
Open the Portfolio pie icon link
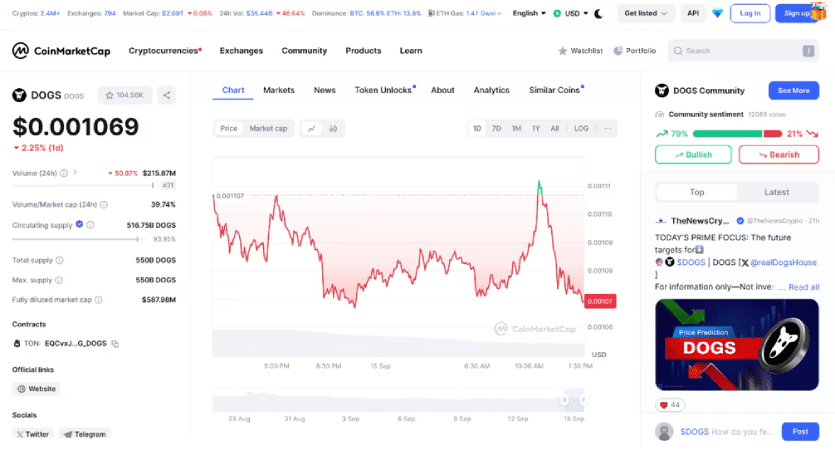click(635, 50)
